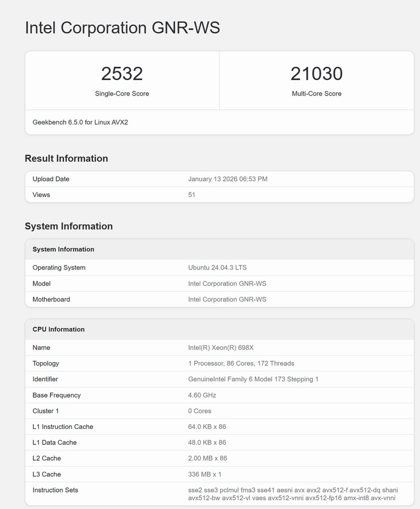This screenshot has height=509, width=420.
Task: Click the 21030 multi-core score number
Action: coord(316,74)
